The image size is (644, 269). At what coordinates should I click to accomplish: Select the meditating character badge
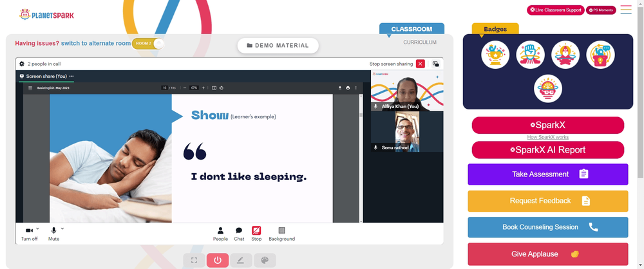(565, 55)
